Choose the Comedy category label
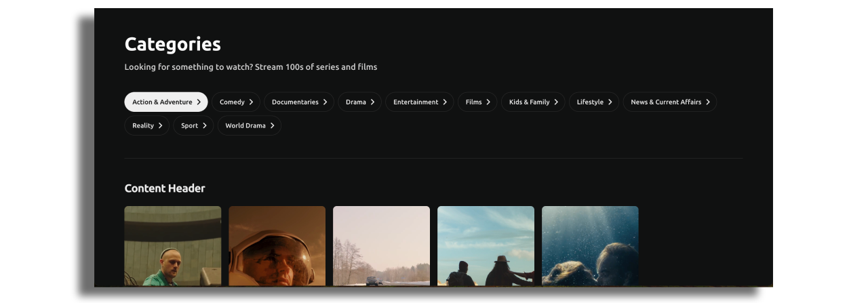The image size is (868, 303). point(232,102)
